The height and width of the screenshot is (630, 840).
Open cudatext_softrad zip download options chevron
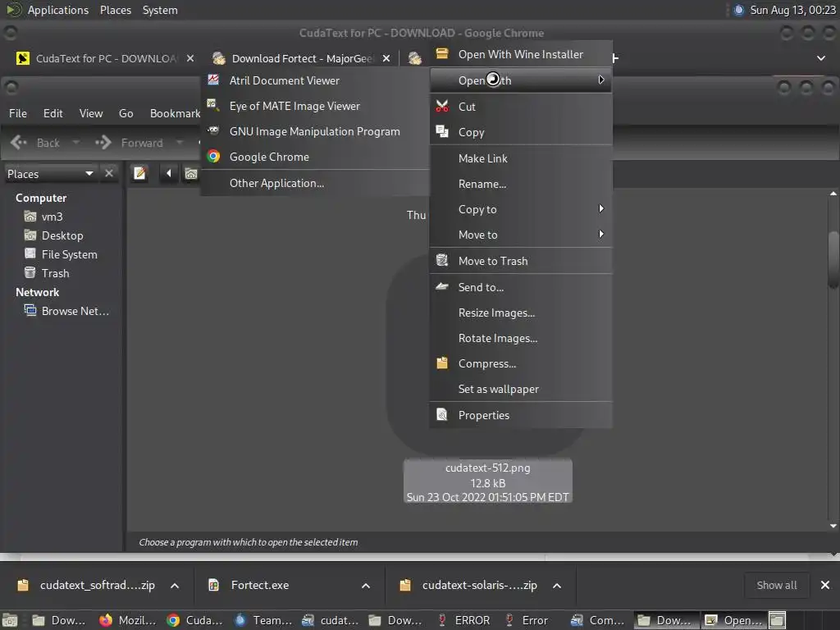(175, 586)
